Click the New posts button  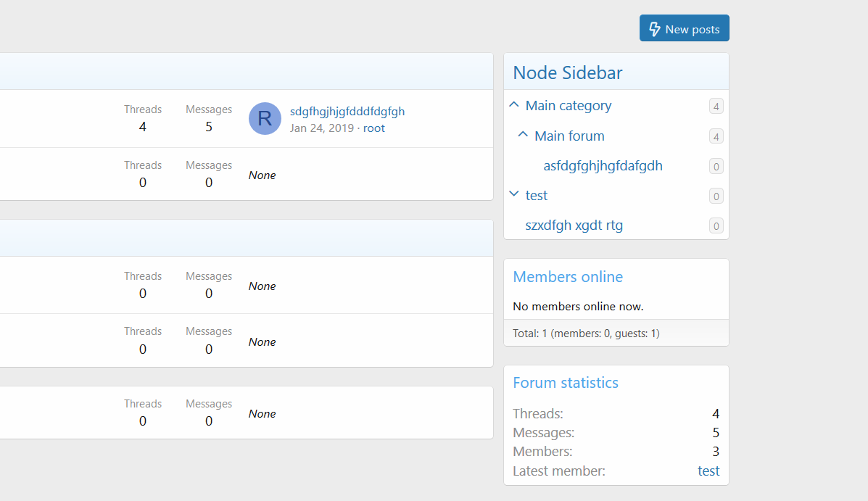(684, 29)
